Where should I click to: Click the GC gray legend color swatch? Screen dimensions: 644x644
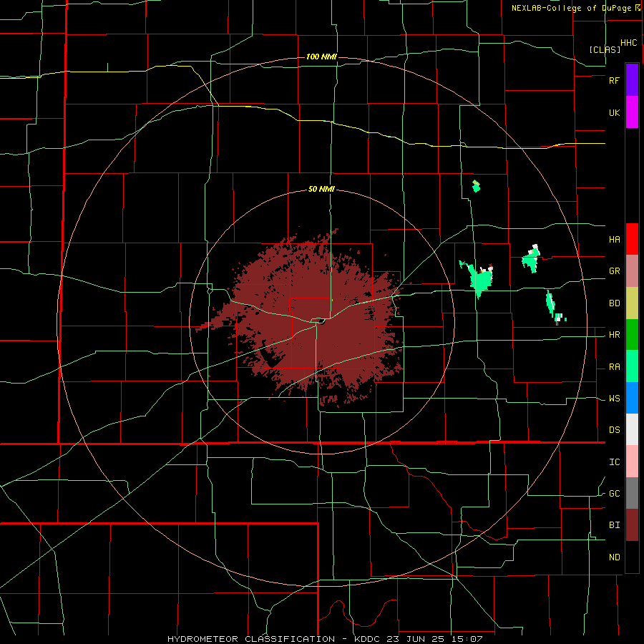click(632, 493)
